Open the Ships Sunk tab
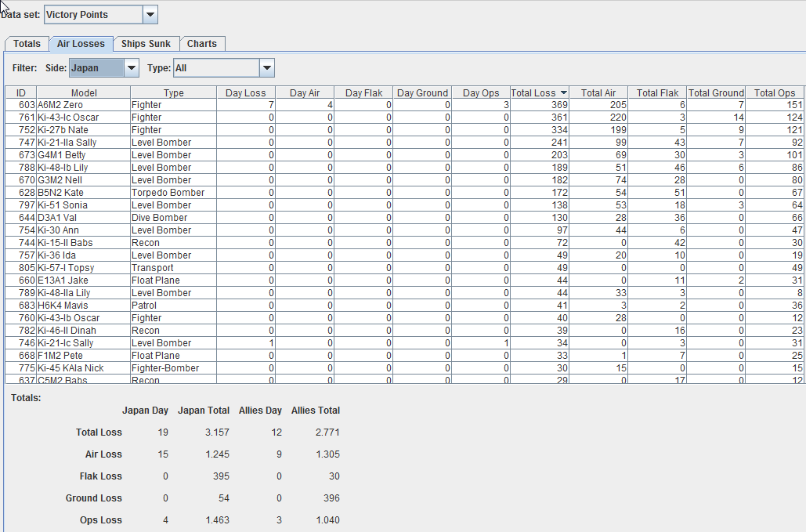806x532 pixels. [x=146, y=44]
